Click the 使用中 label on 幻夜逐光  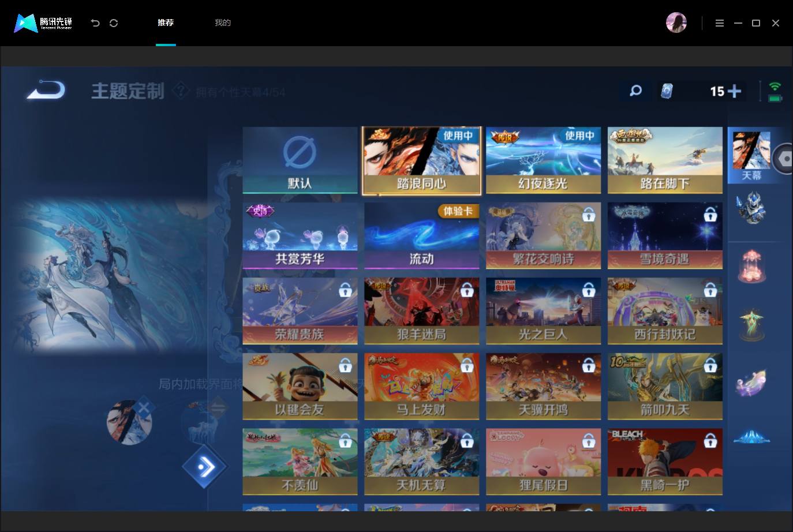pos(580,136)
